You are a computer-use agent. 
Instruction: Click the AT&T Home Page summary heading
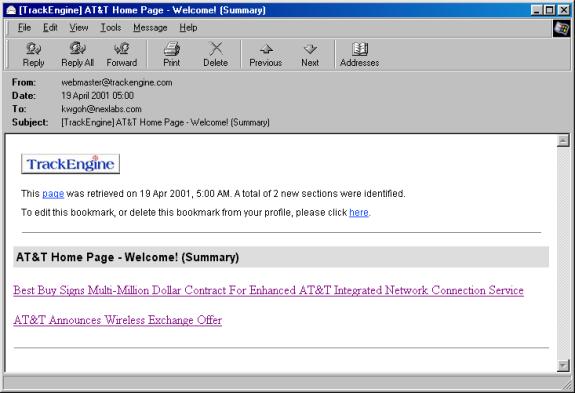(128, 257)
